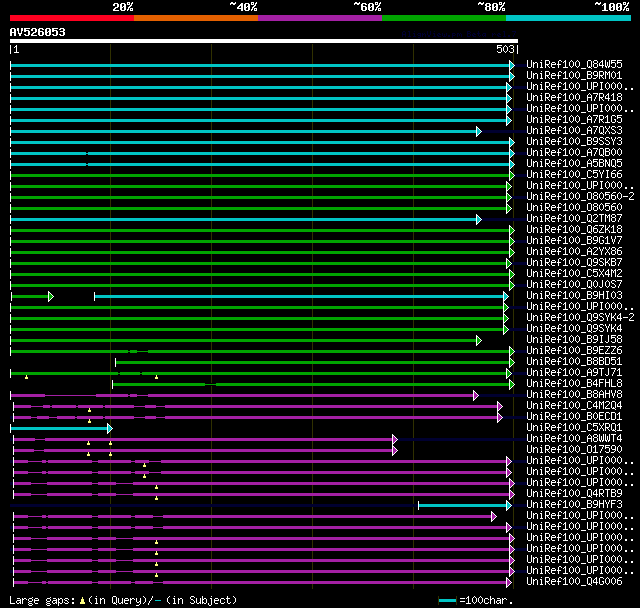Click the arrowhead ending the B9IJ58 alignment
640x608 pixels.
pos(479,340)
